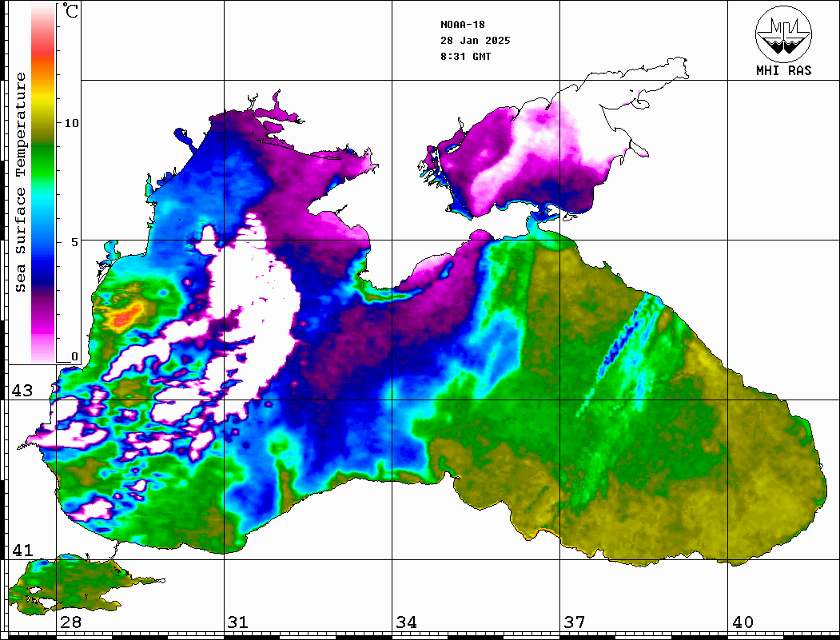Click the latitude label 41

pos(22,550)
